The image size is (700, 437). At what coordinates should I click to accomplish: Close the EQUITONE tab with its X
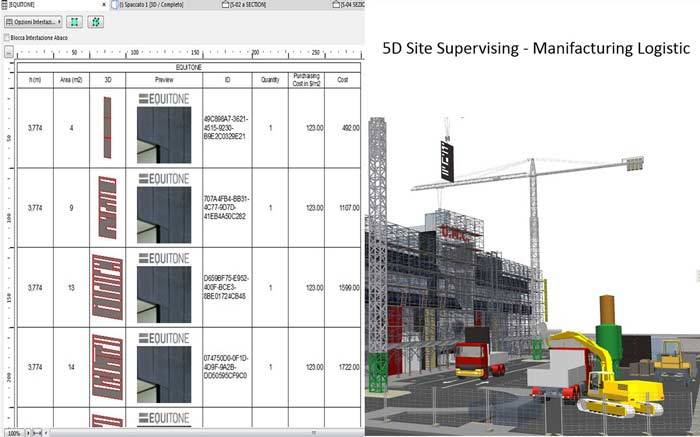(104, 4)
